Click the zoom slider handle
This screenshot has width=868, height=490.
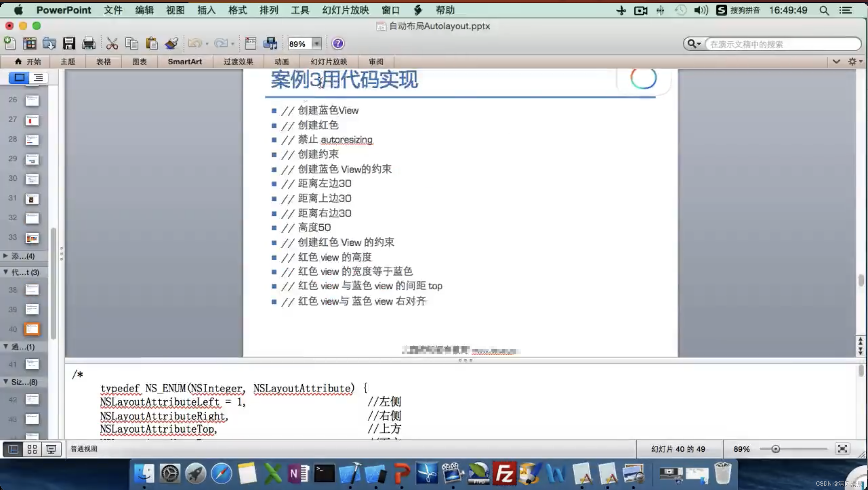[775, 449]
